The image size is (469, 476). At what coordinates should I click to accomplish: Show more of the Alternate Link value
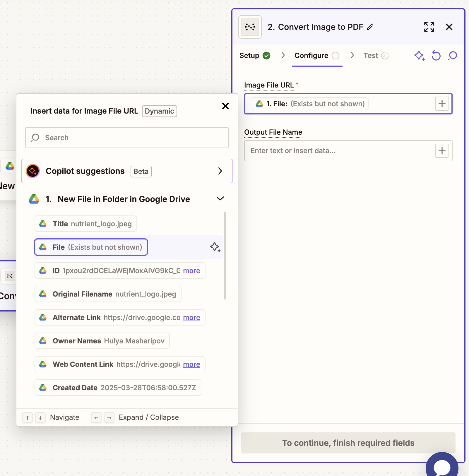click(x=191, y=317)
